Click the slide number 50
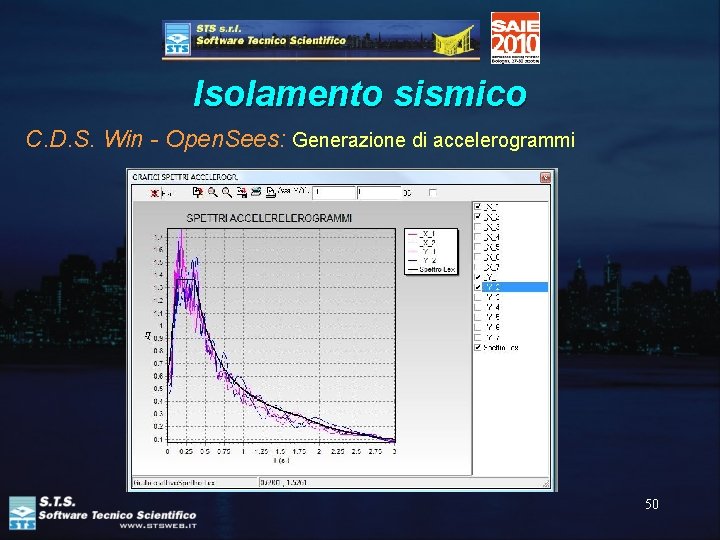Image resolution: width=720 pixels, height=540 pixels. click(x=652, y=504)
